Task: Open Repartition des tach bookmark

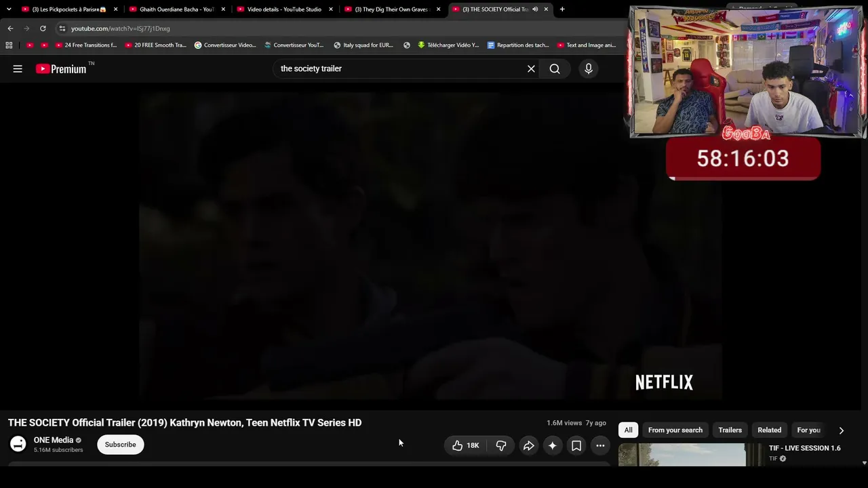Action: 518,45
